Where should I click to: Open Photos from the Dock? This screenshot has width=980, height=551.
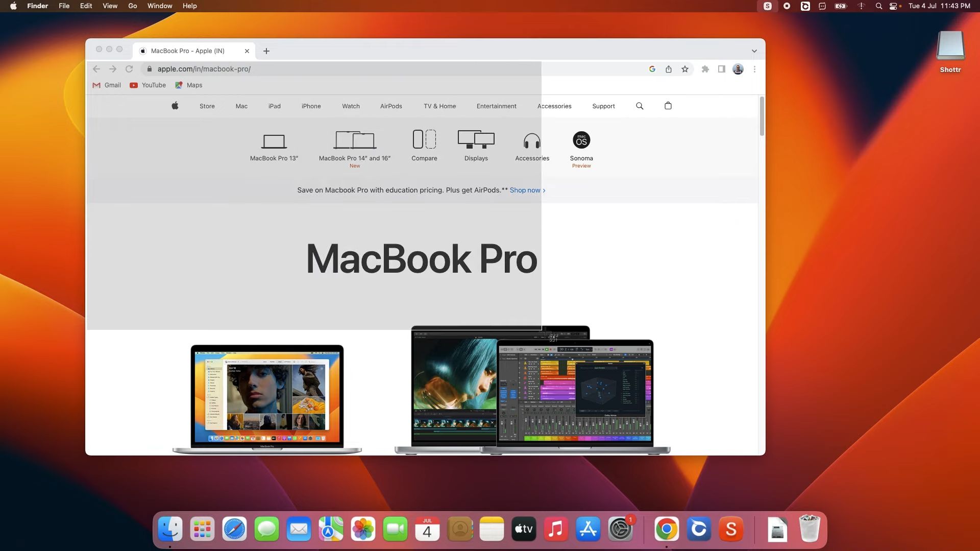coord(363,529)
